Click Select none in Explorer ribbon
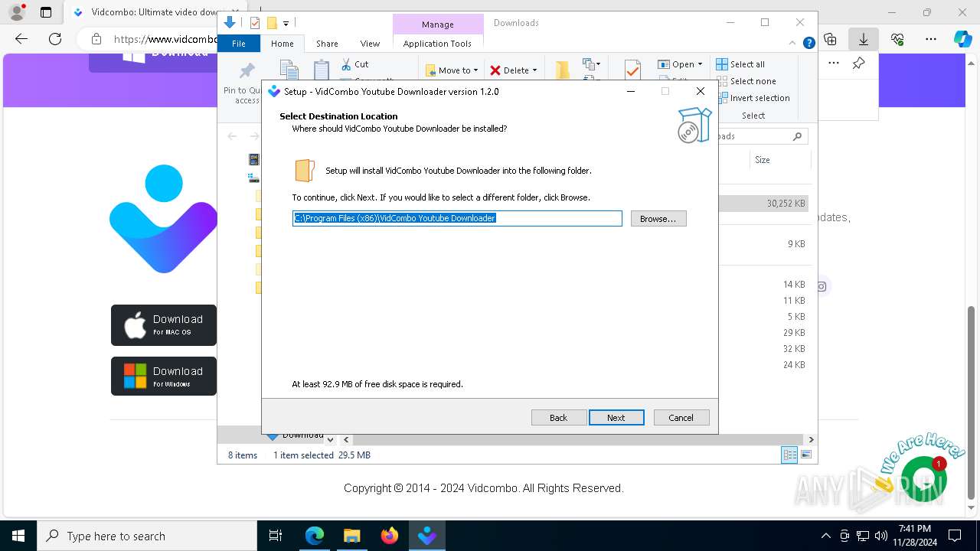This screenshot has width=980, height=551. [x=746, y=81]
